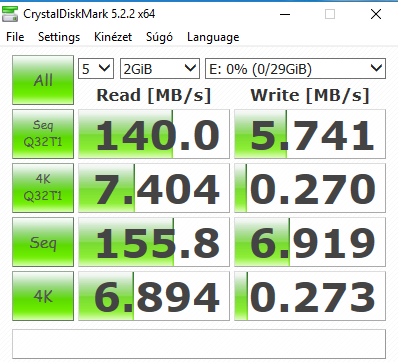Image resolution: width=398 pixels, height=362 pixels.
Task: Click the 4K write value 0.273
Action: click(x=310, y=296)
